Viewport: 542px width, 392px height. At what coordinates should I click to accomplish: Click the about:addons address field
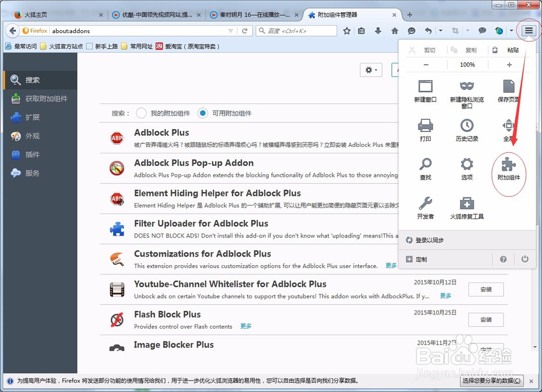click(x=138, y=31)
